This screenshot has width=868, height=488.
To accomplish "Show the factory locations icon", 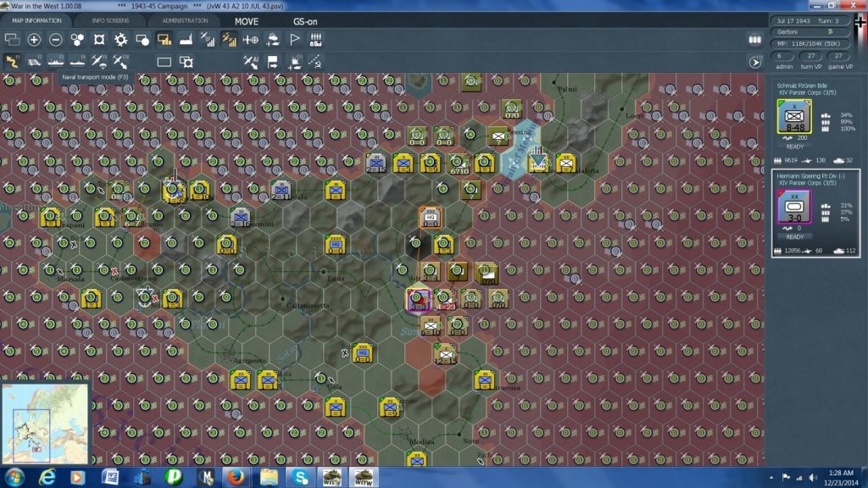I will (186, 39).
